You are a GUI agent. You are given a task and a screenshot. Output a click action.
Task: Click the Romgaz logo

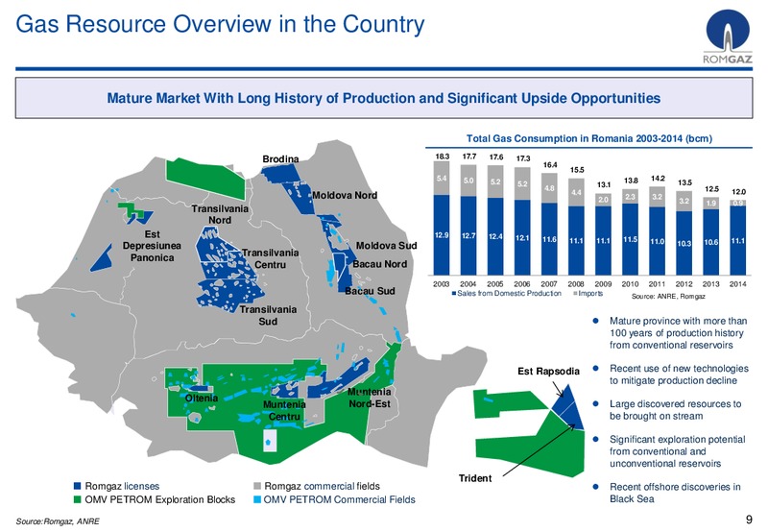coord(728,37)
